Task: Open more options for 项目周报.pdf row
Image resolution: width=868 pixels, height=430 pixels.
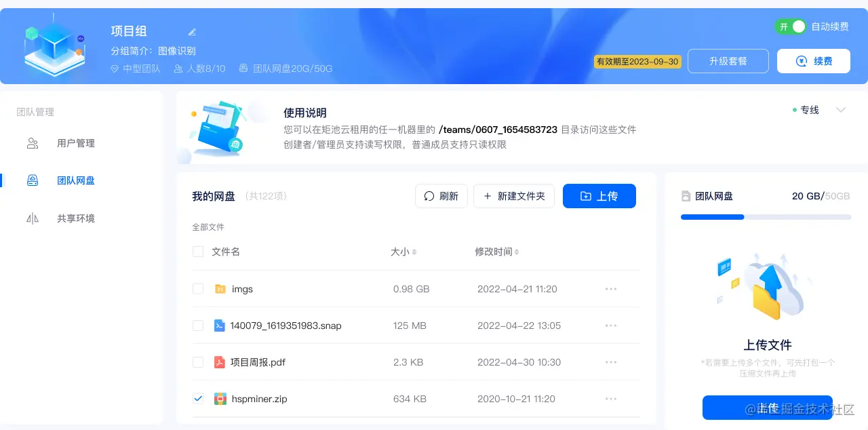Action: pyautogui.click(x=611, y=362)
